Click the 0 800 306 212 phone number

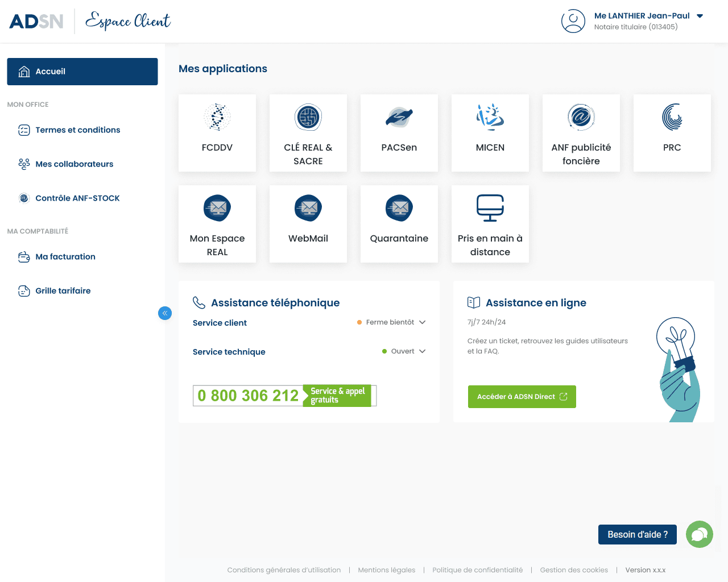coord(248,396)
